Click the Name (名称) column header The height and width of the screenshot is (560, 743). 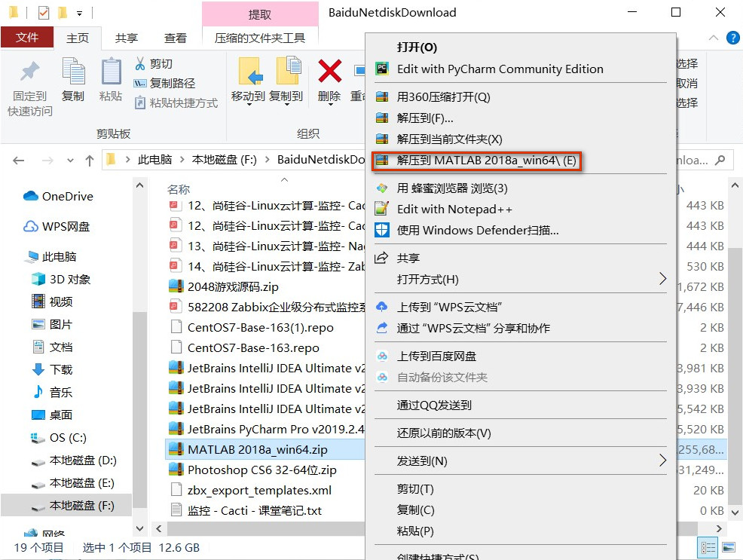pos(179,189)
